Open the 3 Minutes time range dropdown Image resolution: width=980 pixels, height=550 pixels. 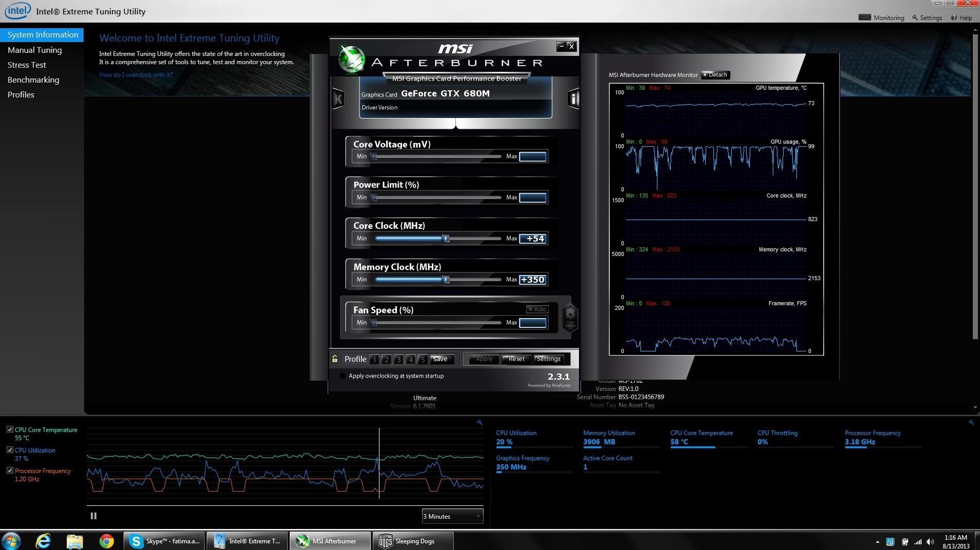[x=452, y=516]
